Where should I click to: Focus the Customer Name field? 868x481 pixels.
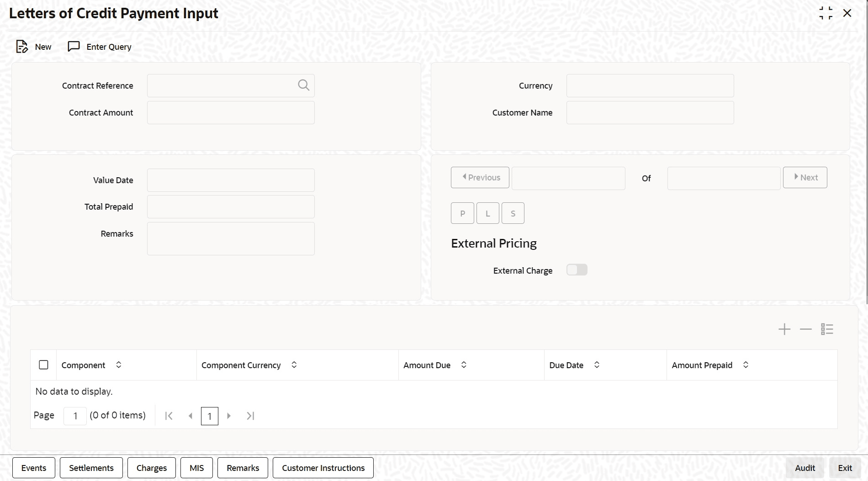650,112
